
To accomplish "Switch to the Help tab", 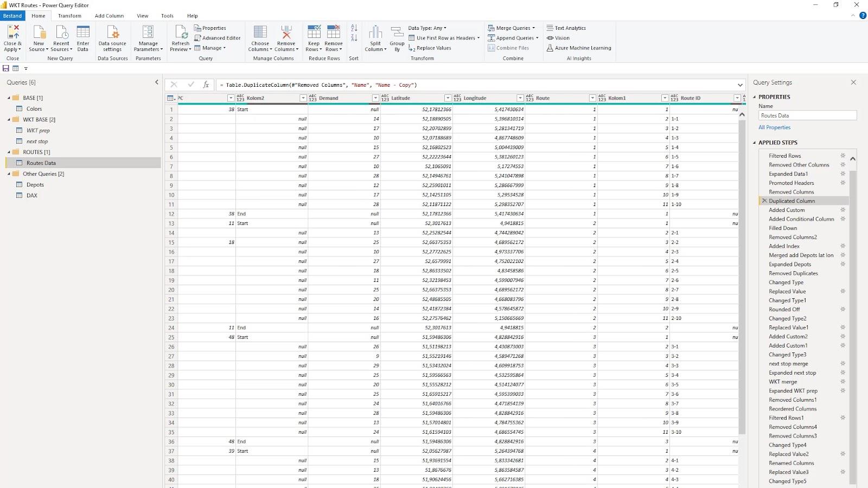I will [x=192, y=16].
